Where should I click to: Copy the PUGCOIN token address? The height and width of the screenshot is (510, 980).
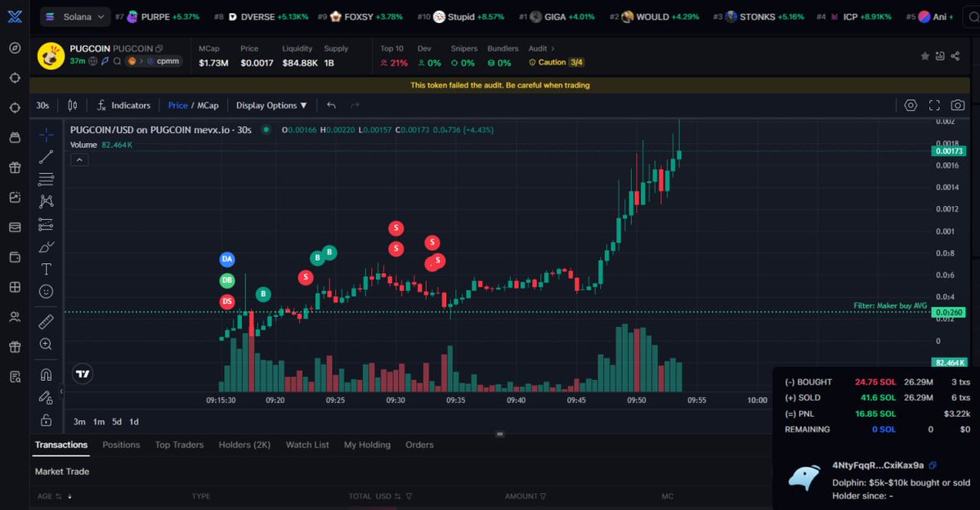coord(159,48)
